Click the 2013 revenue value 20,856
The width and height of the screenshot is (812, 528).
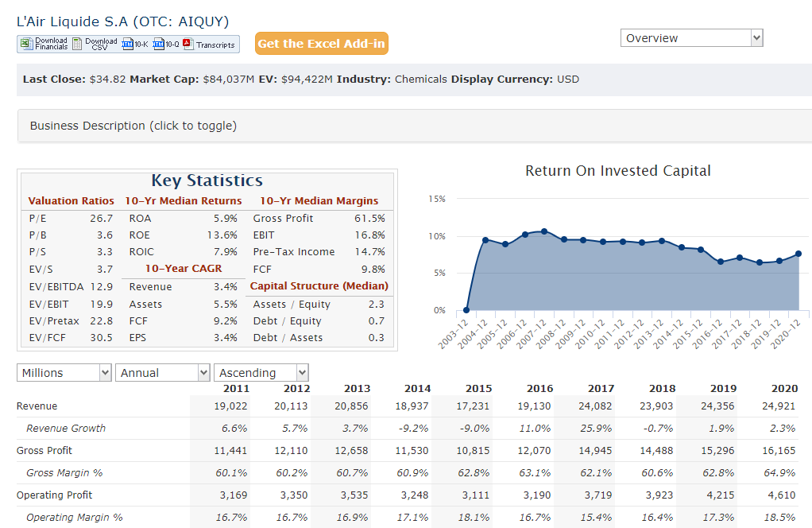[x=351, y=406]
